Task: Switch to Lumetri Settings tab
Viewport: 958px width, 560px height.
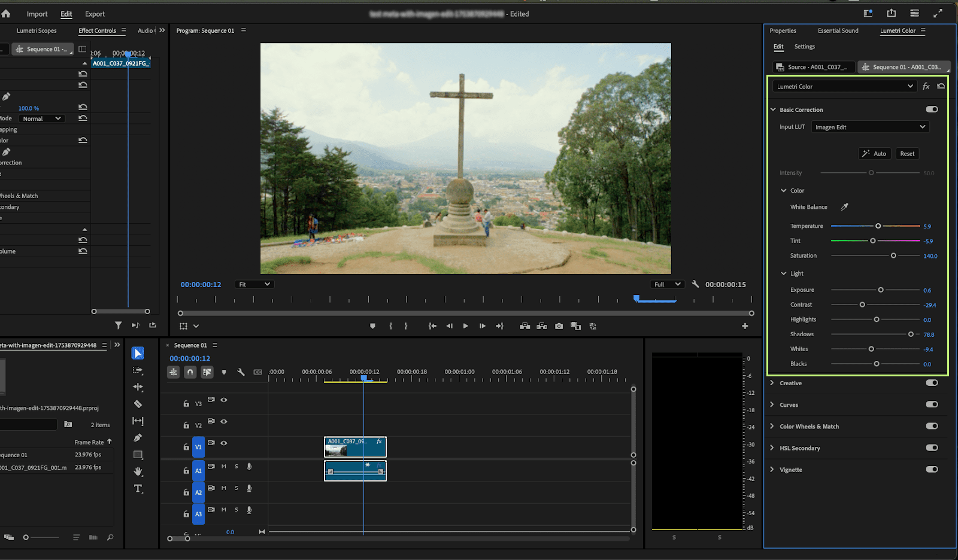Action: [x=804, y=47]
